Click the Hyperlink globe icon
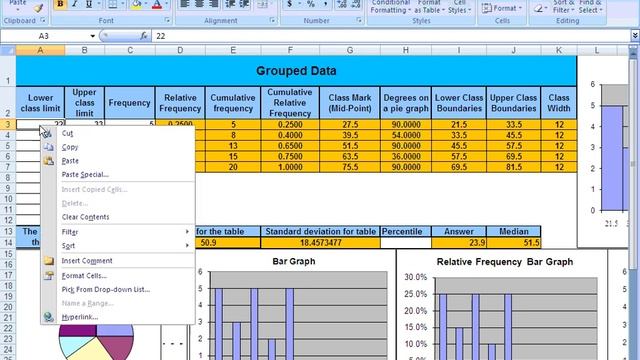Screen dimensions: 640x360 tap(49, 317)
